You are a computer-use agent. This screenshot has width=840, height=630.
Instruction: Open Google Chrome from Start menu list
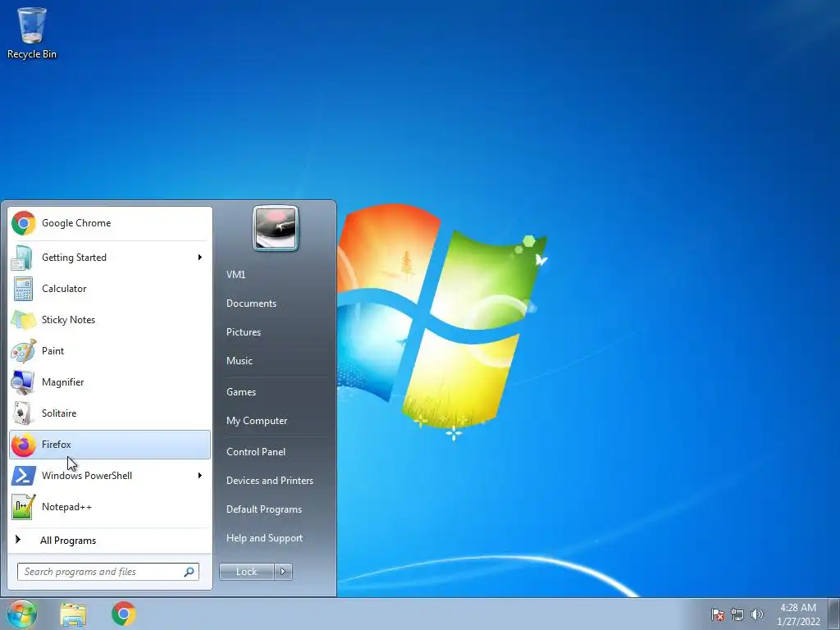(110, 223)
